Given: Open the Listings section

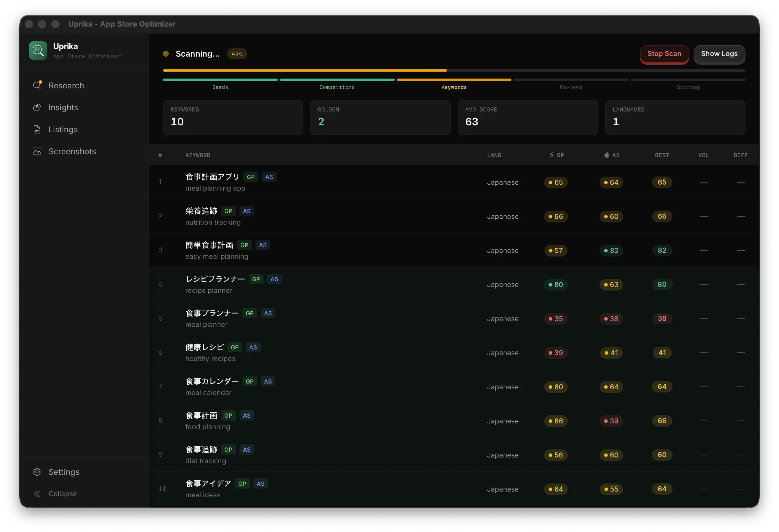Looking at the screenshot, I should 63,129.
